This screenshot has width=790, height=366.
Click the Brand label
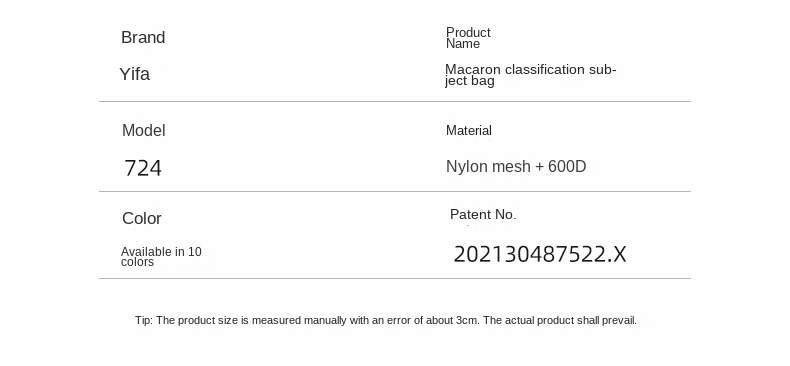143,37
